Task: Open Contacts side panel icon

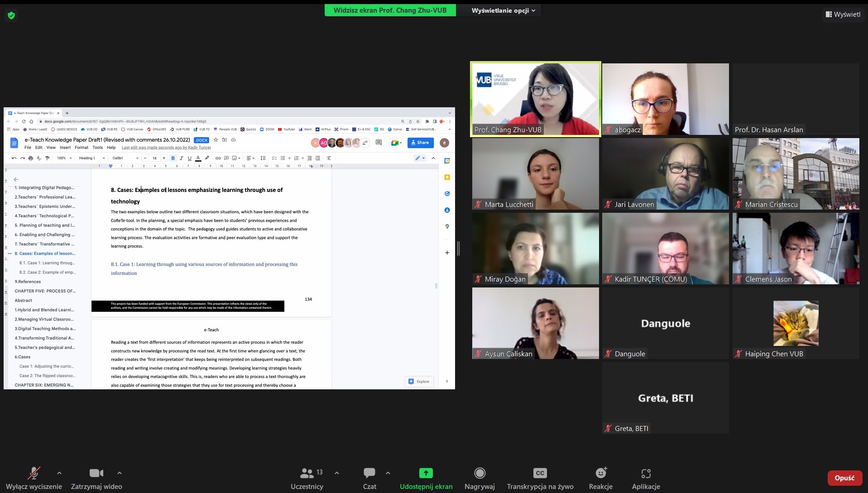Action: tap(447, 210)
